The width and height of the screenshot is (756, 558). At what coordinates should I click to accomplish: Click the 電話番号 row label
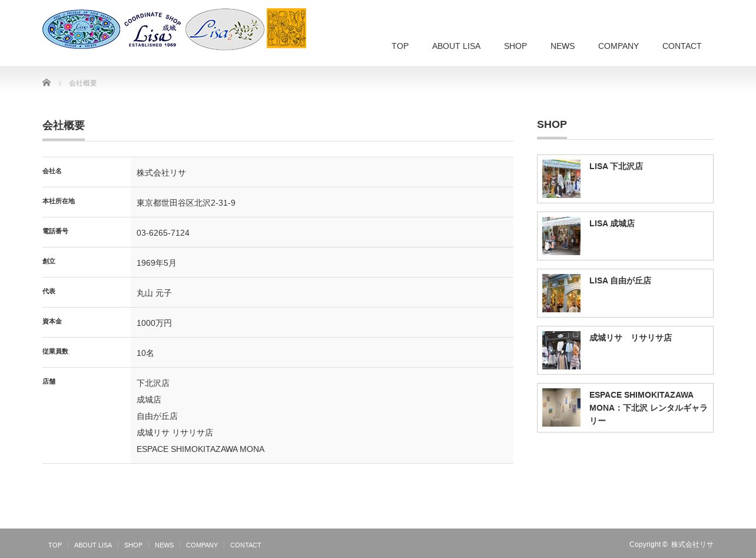[55, 231]
